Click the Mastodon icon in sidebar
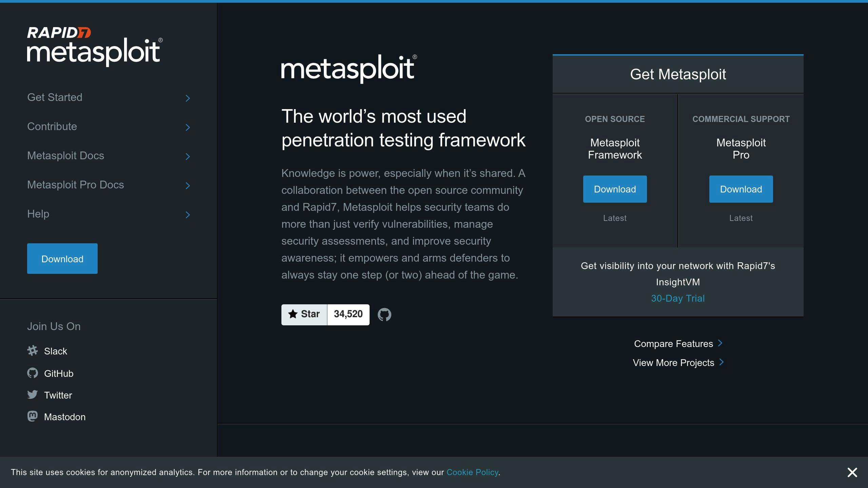 coord(33,416)
